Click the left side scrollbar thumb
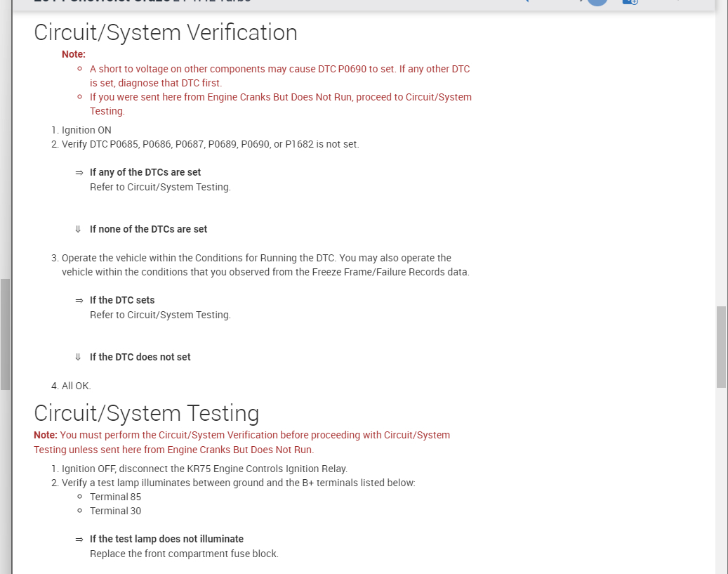Image resolution: width=728 pixels, height=574 pixels. click(x=5, y=334)
